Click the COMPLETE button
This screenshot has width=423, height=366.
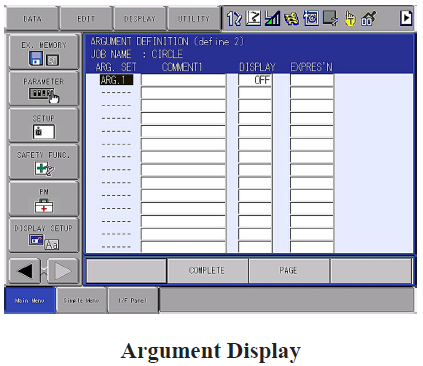click(x=207, y=270)
